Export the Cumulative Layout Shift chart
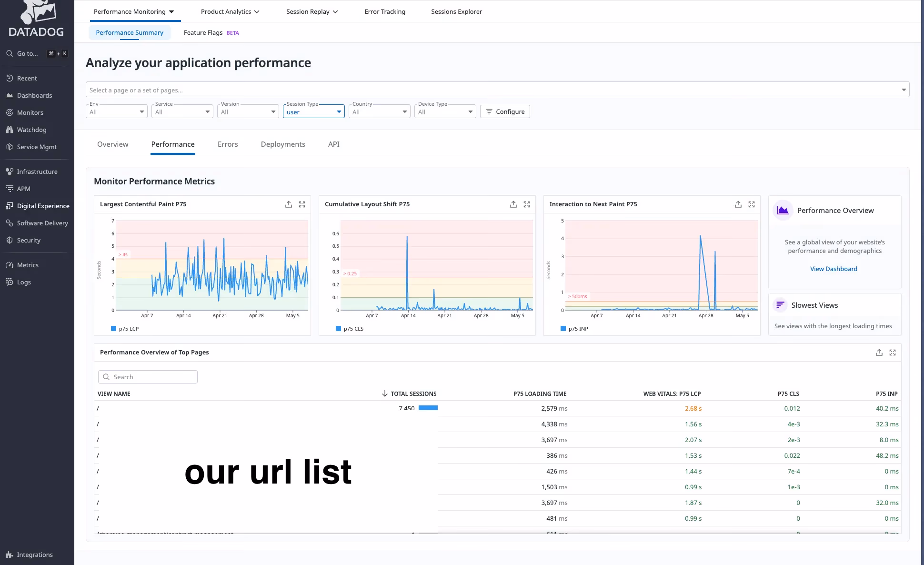The width and height of the screenshot is (924, 565). 513,204
